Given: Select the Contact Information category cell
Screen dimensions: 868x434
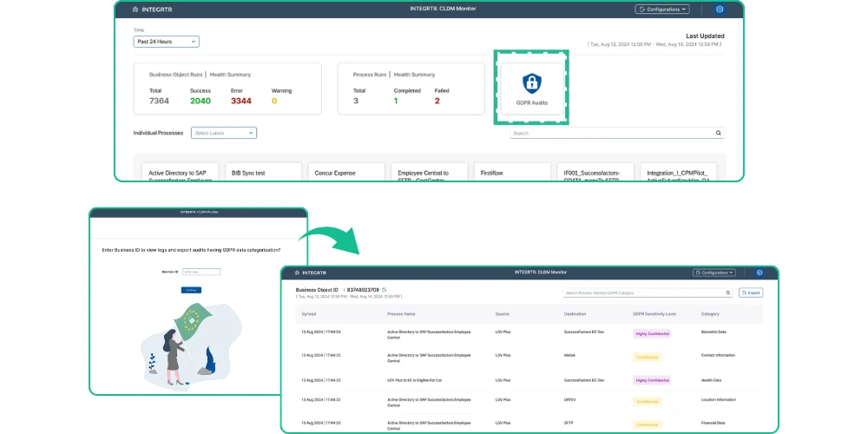Looking at the screenshot, I should pyautogui.click(x=717, y=355).
